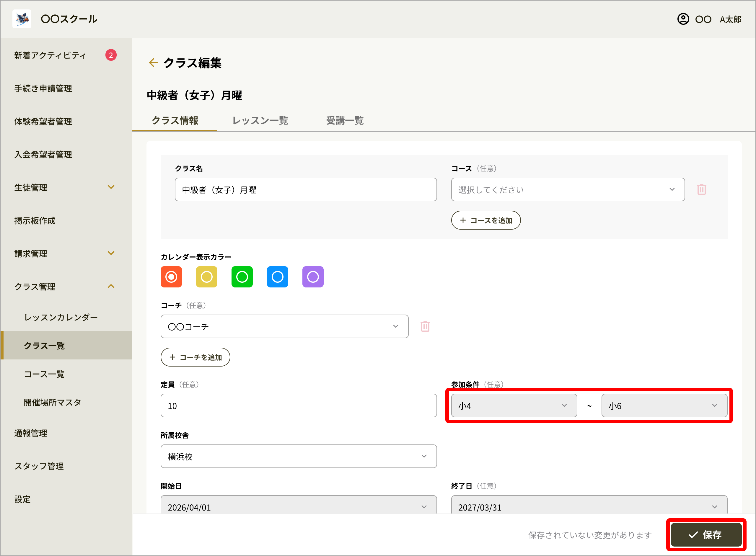756x556 pixels.
Task: Click the school logo in header
Action: (22, 19)
